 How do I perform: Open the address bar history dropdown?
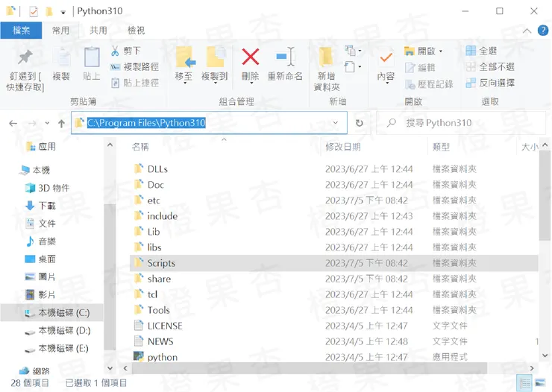click(335, 123)
